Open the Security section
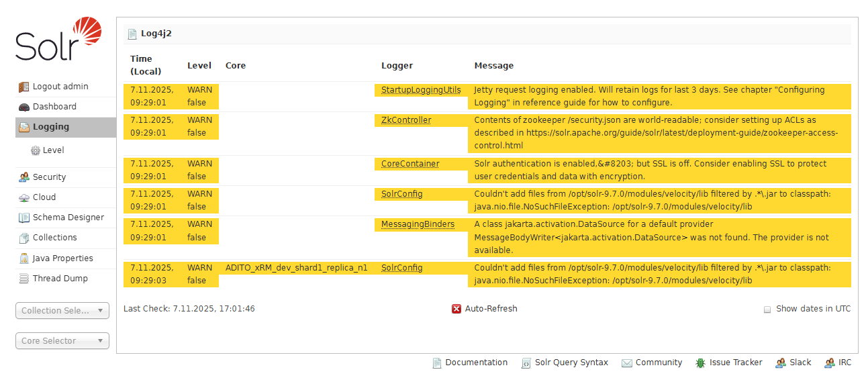 pyautogui.click(x=66, y=177)
